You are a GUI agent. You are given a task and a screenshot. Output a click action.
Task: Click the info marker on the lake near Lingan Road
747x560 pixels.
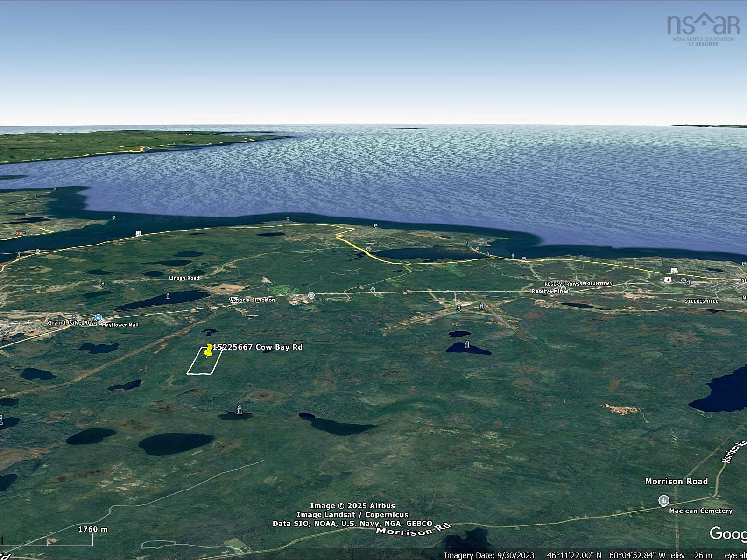pyautogui.click(x=167, y=296)
